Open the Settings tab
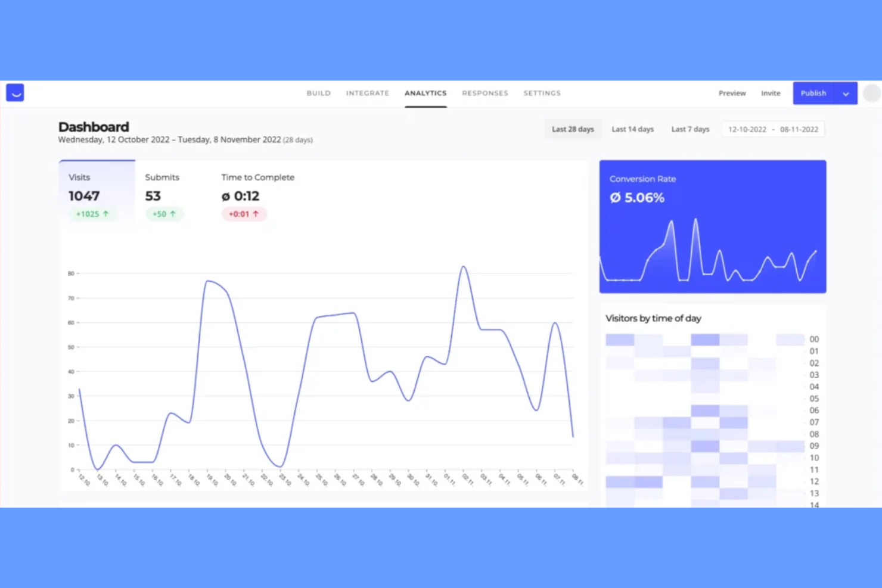 pos(542,94)
